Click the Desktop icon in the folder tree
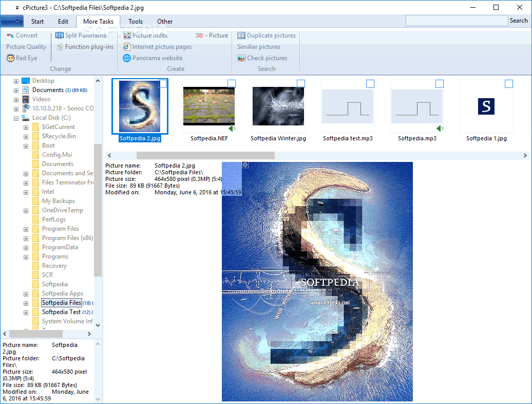 tap(26, 81)
